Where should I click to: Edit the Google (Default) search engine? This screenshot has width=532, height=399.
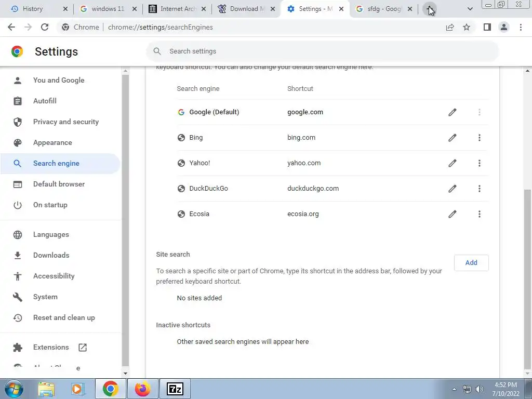point(453,112)
